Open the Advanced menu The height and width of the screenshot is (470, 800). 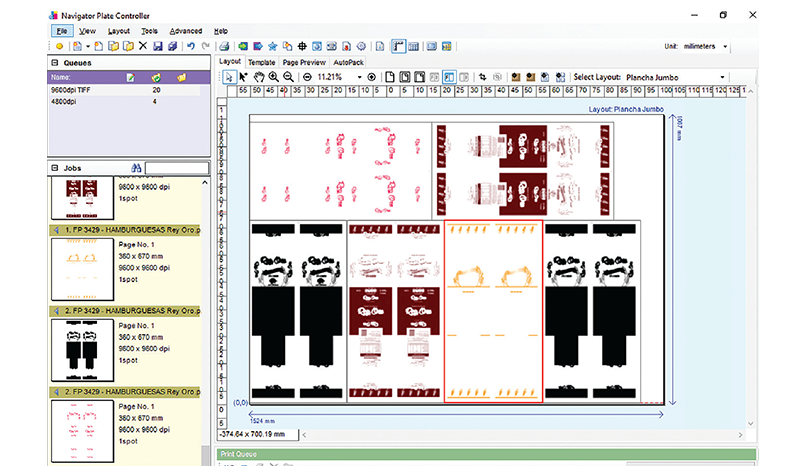point(186,31)
